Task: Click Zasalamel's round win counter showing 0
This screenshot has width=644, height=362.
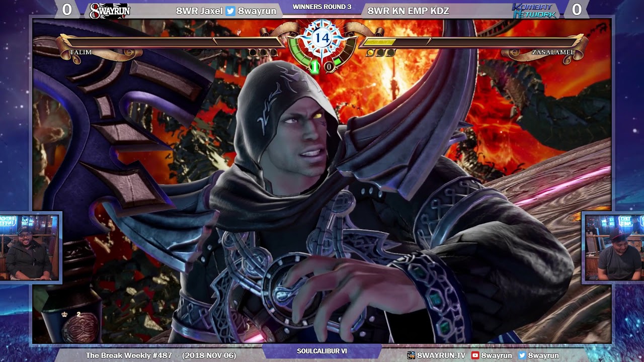Action: 329,66
